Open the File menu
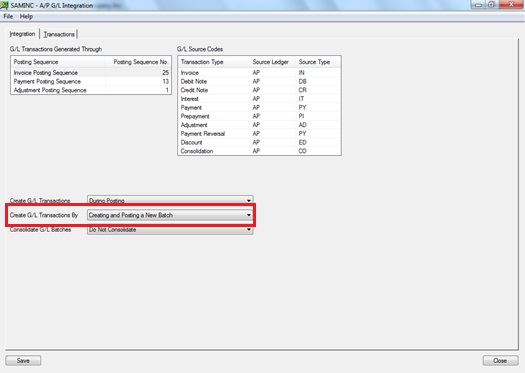 [x=8, y=16]
